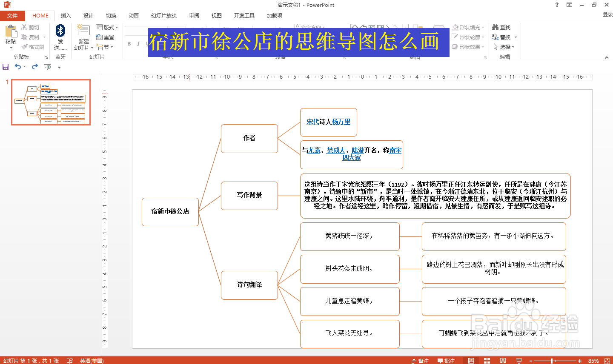The height and width of the screenshot is (364, 613).
Task: Click the Replace (替换) button
Action: pyautogui.click(x=501, y=37)
